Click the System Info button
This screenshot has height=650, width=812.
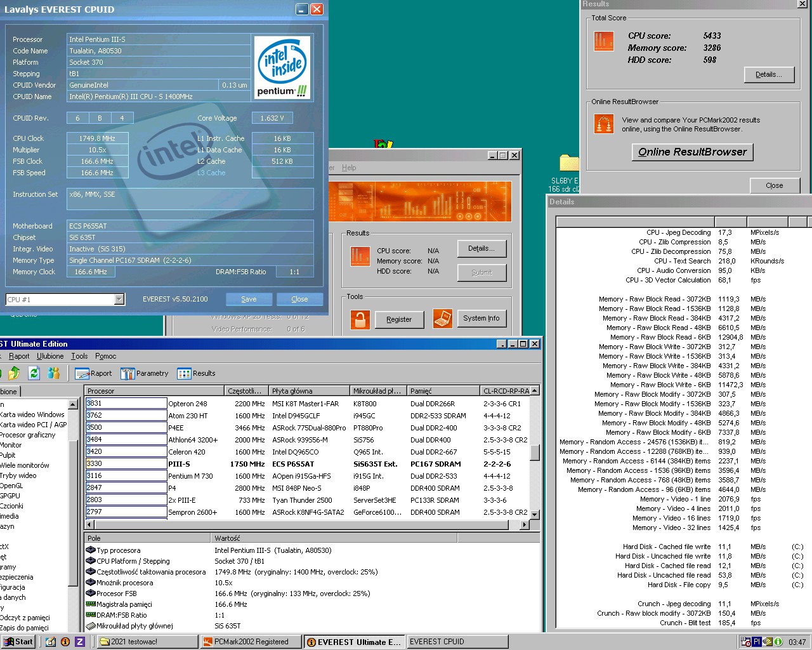click(481, 318)
